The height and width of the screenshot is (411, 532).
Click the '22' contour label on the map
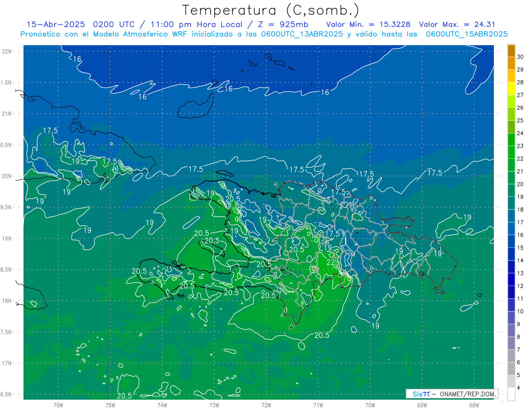coord(331,262)
